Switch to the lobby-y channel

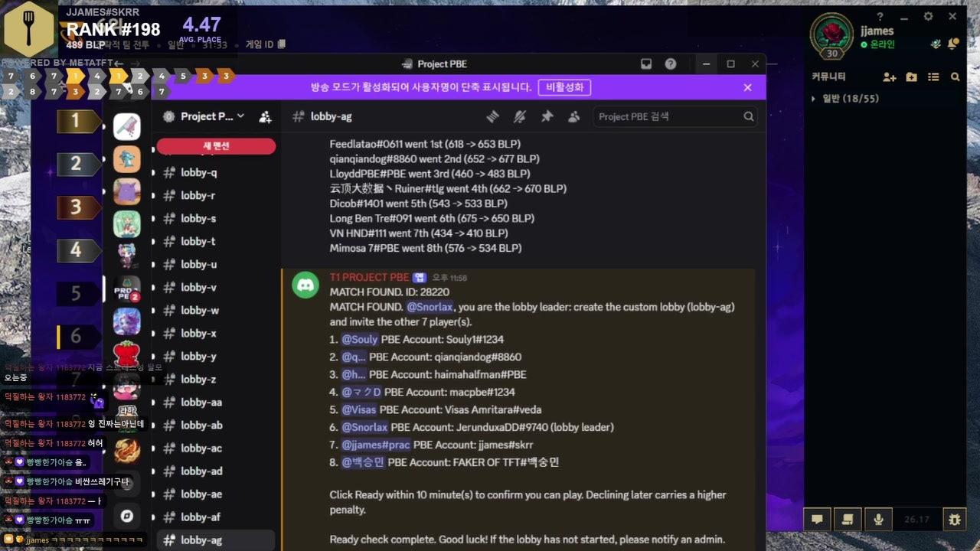pyautogui.click(x=217, y=356)
